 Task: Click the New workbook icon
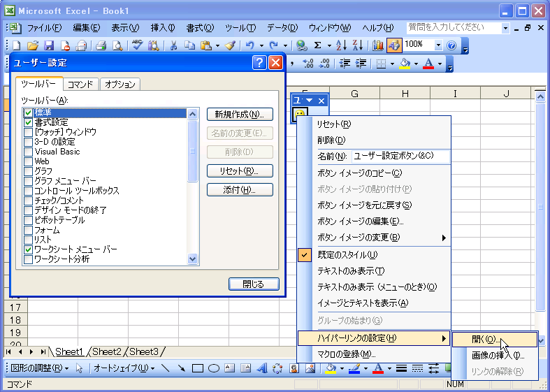[17, 45]
